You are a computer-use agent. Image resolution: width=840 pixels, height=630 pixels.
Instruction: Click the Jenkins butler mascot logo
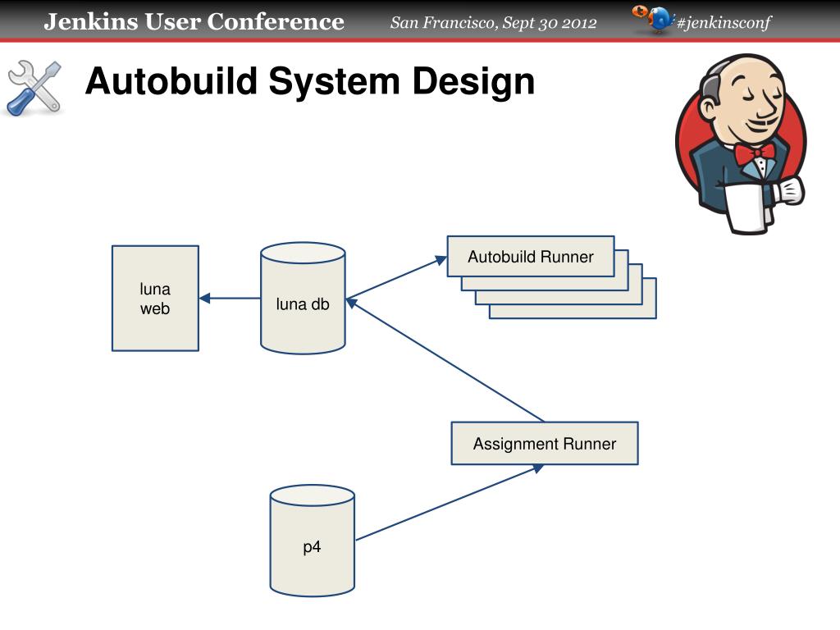pyautogui.click(x=741, y=144)
